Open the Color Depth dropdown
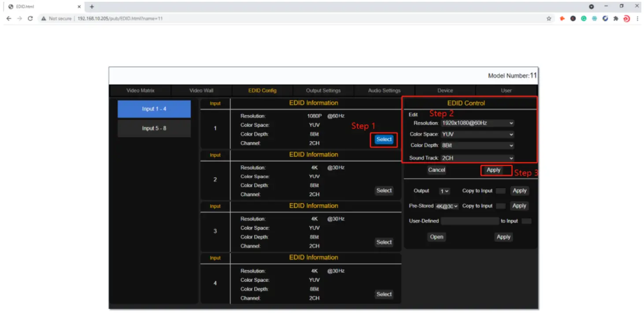 click(x=477, y=145)
